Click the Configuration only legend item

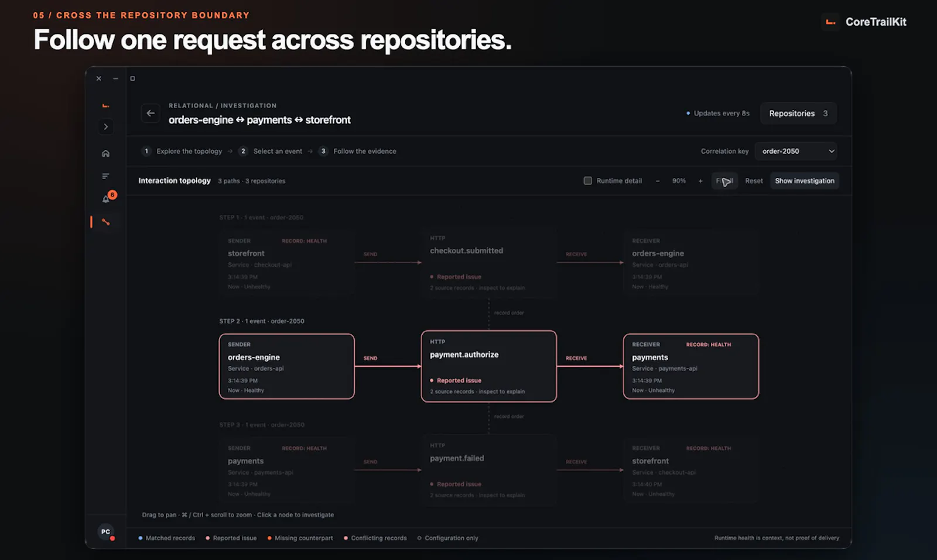coord(448,538)
